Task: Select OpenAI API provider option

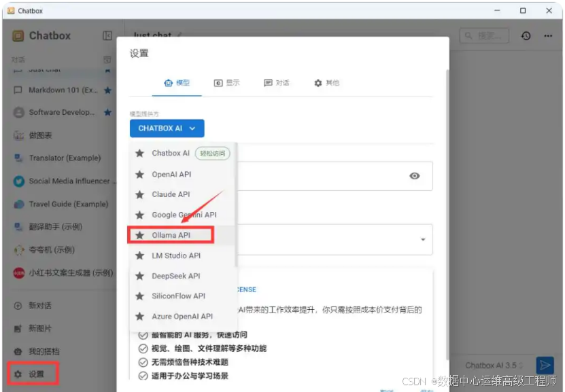Action: tap(182, 175)
